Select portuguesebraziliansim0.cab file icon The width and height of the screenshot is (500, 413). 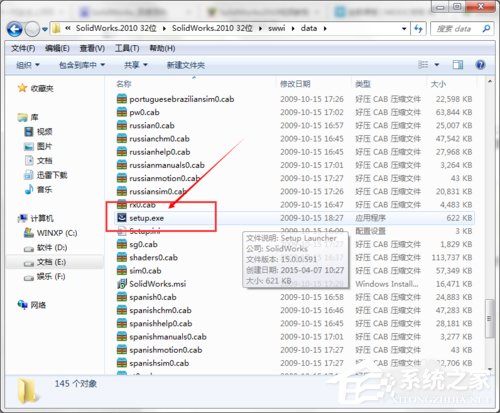pos(122,99)
